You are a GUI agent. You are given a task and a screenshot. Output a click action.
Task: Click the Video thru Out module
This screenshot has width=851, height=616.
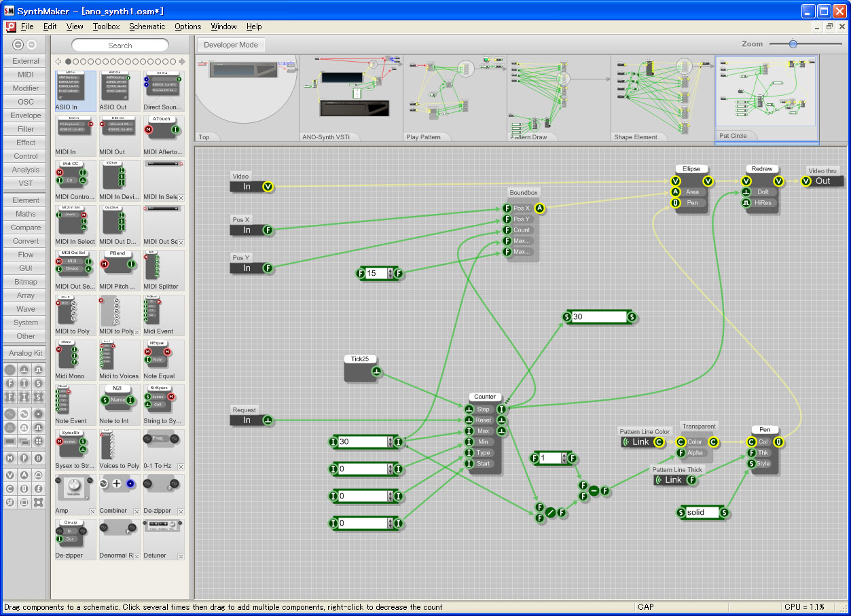point(822,181)
